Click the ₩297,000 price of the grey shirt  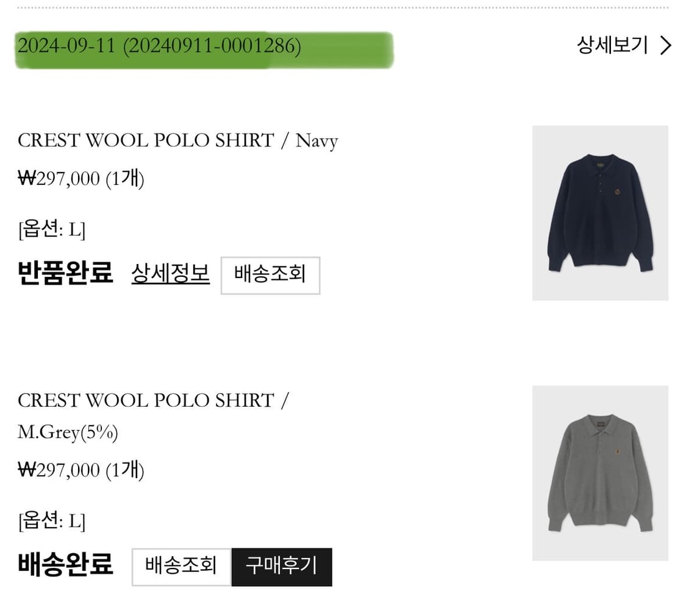[59, 470]
